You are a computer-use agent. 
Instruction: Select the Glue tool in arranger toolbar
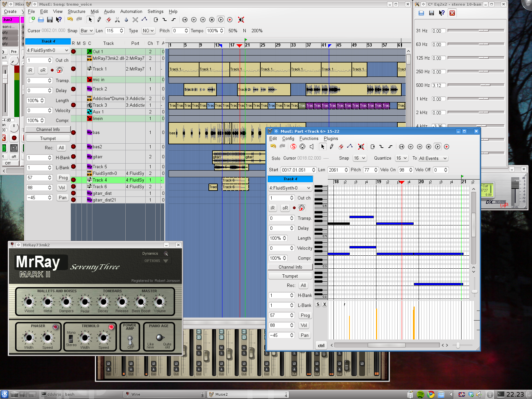[126, 20]
